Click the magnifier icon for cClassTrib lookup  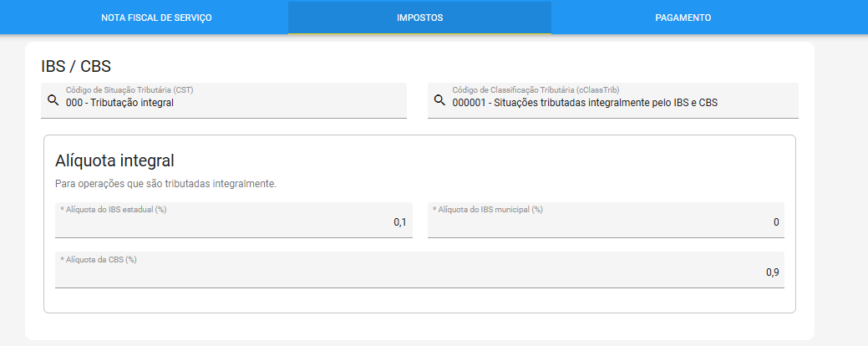pos(439,100)
